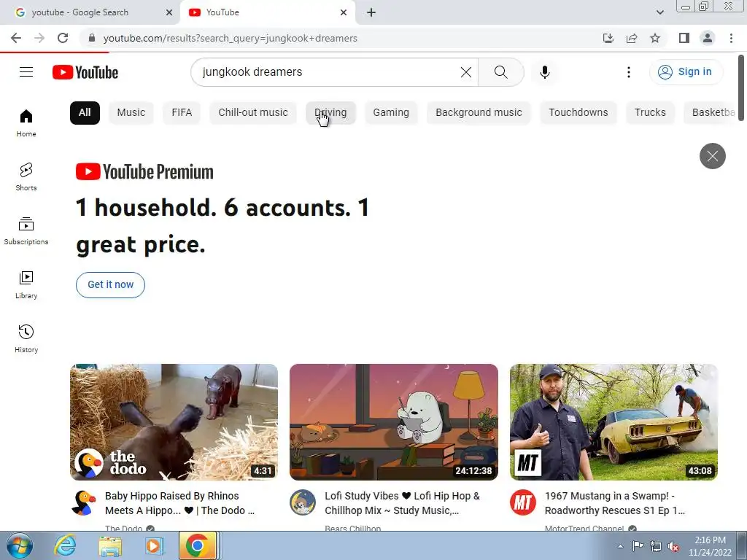The height and width of the screenshot is (560, 747).
Task: Open History in the sidebar
Action: pyautogui.click(x=26, y=338)
